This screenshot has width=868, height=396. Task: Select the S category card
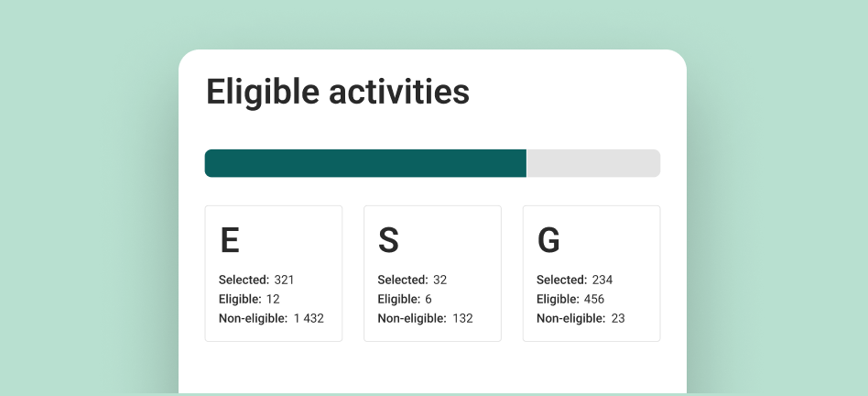click(432, 273)
